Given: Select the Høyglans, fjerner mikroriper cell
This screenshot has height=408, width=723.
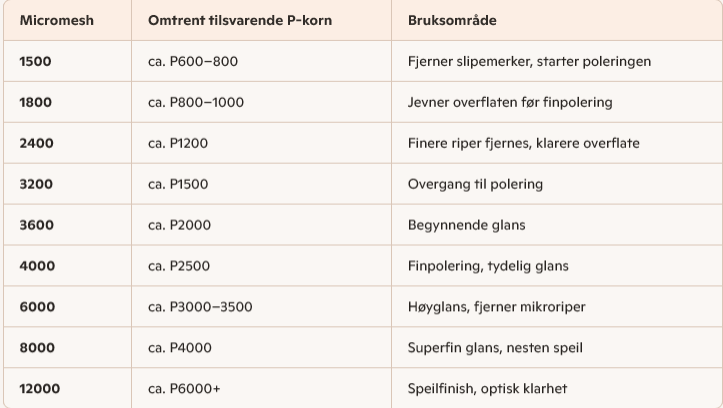Looking at the screenshot, I should tap(497, 307).
